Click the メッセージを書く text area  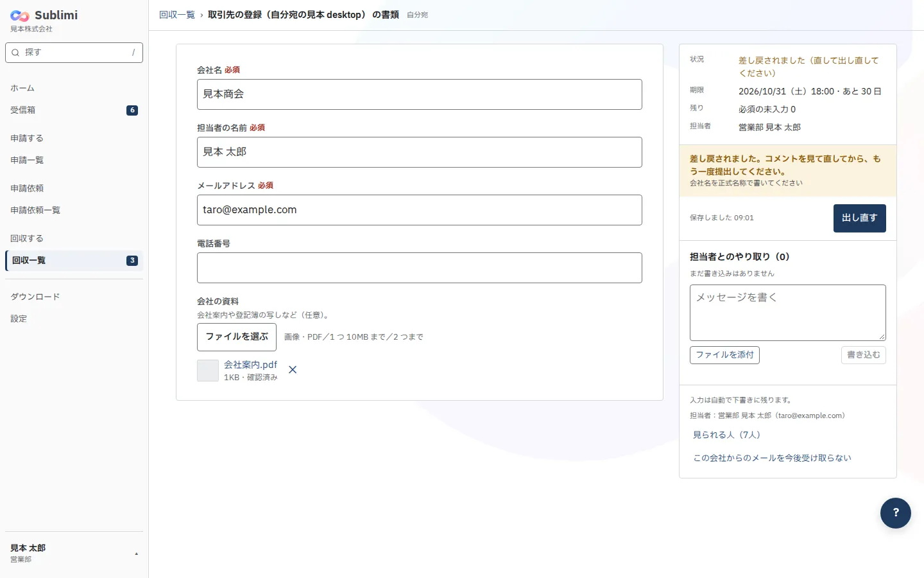[x=788, y=313]
